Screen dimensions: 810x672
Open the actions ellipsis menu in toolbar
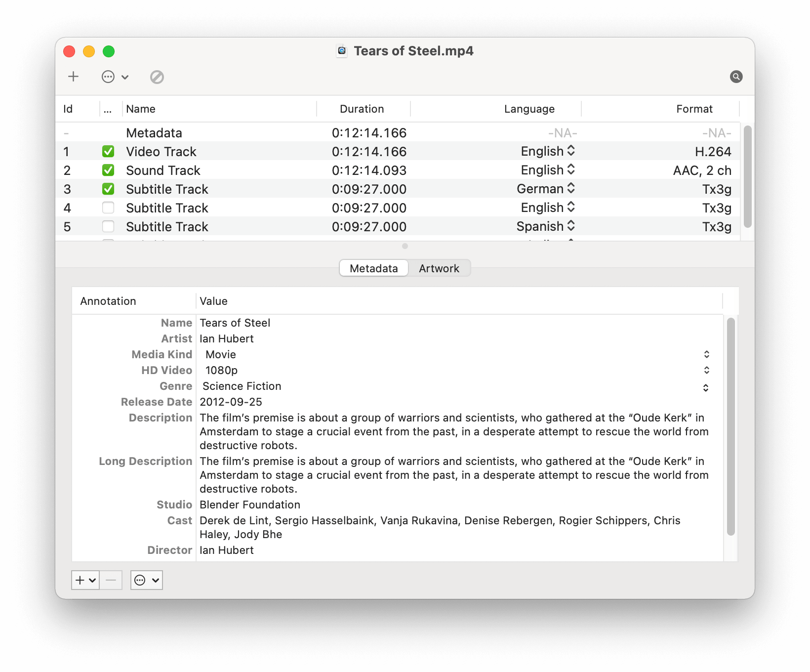point(115,77)
